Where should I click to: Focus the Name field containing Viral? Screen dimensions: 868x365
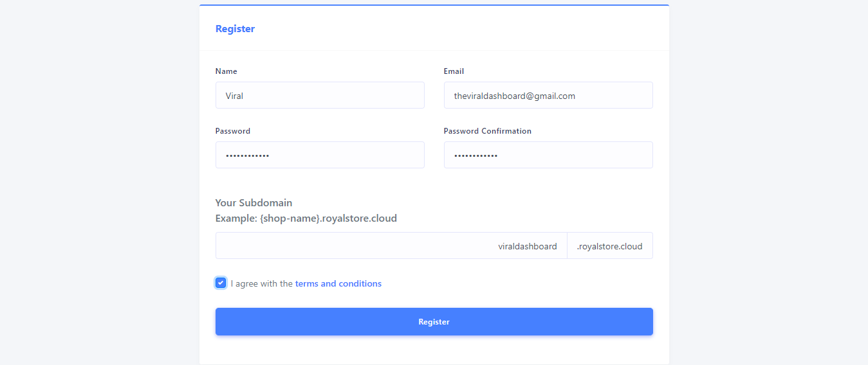click(x=320, y=95)
